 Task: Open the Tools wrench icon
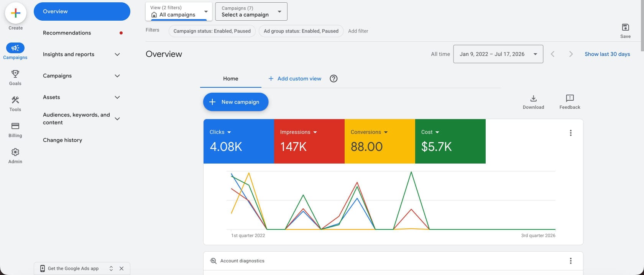point(15,100)
